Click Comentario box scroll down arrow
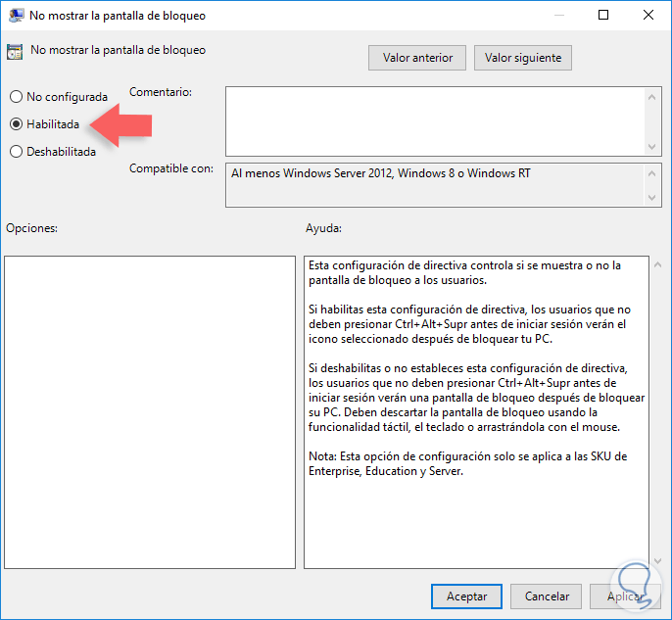 click(651, 147)
